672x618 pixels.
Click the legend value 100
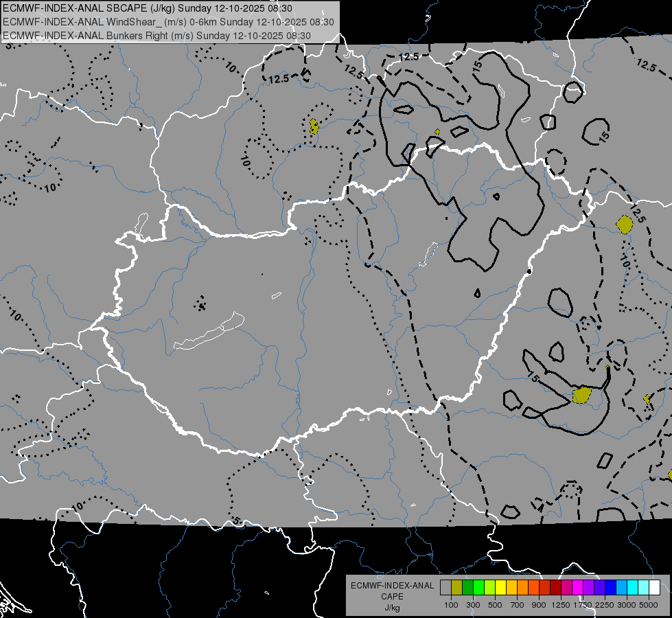click(451, 605)
